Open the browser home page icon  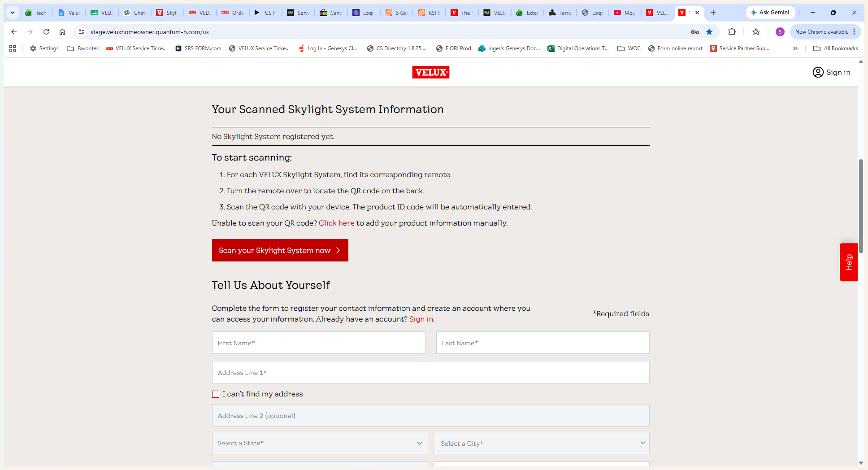[62, 32]
